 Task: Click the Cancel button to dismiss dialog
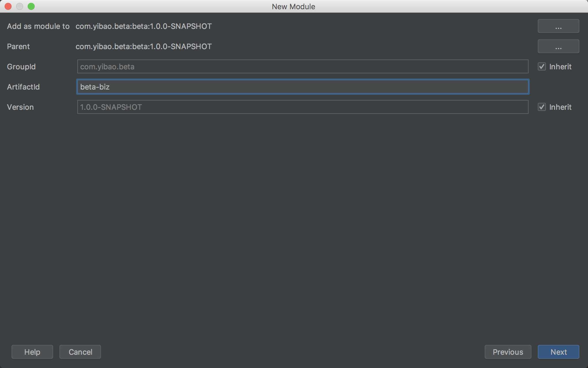(80, 352)
